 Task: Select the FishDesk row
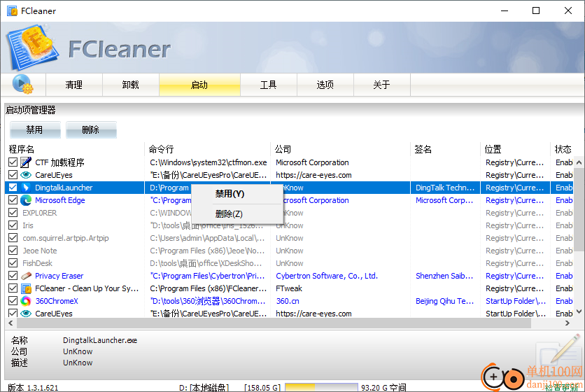point(289,263)
